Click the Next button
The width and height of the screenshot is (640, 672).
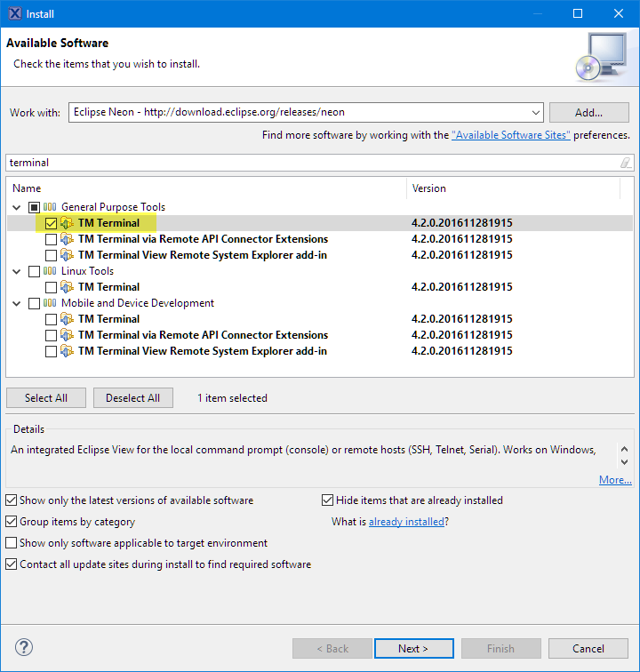point(413,648)
